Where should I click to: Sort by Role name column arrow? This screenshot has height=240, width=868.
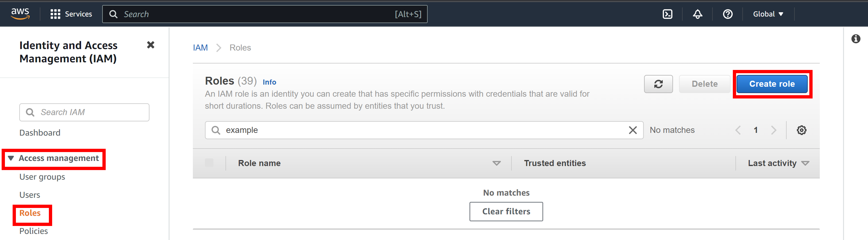pyautogui.click(x=496, y=163)
